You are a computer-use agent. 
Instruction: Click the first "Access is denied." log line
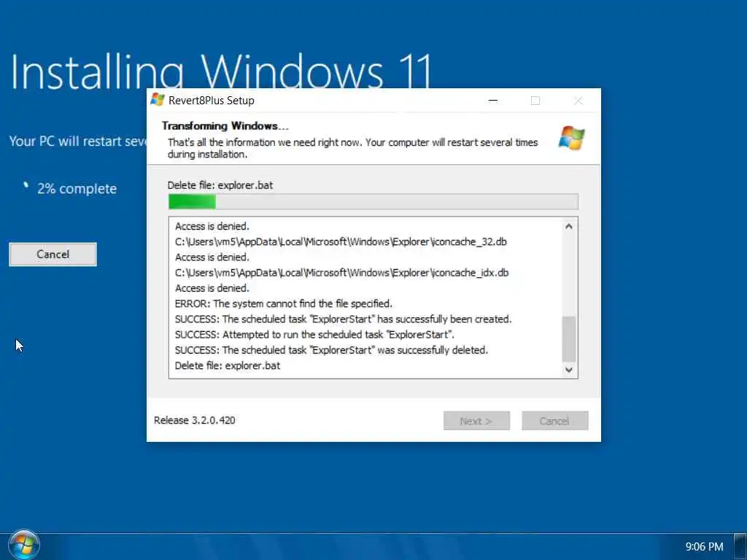[212, 226]
